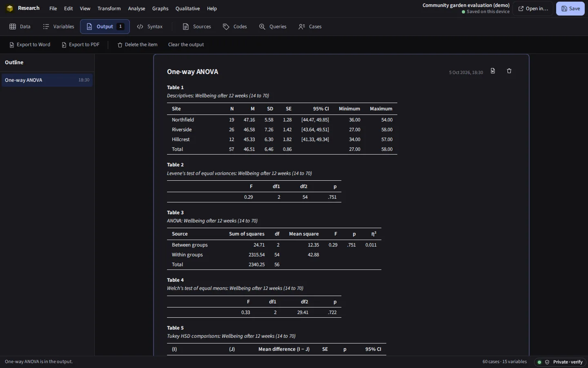
Task: Click the Hillcrest row label
Action: pos(181,139)
